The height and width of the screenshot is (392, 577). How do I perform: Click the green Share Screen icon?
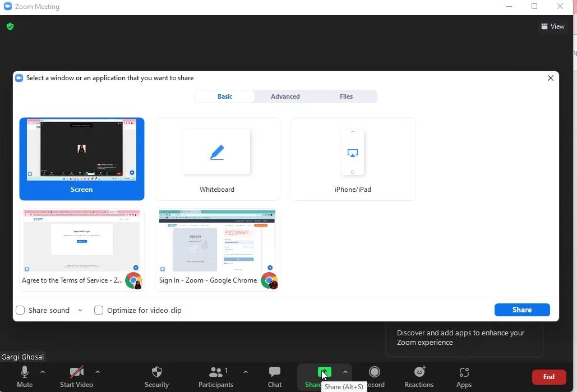[x=324, y=372]
